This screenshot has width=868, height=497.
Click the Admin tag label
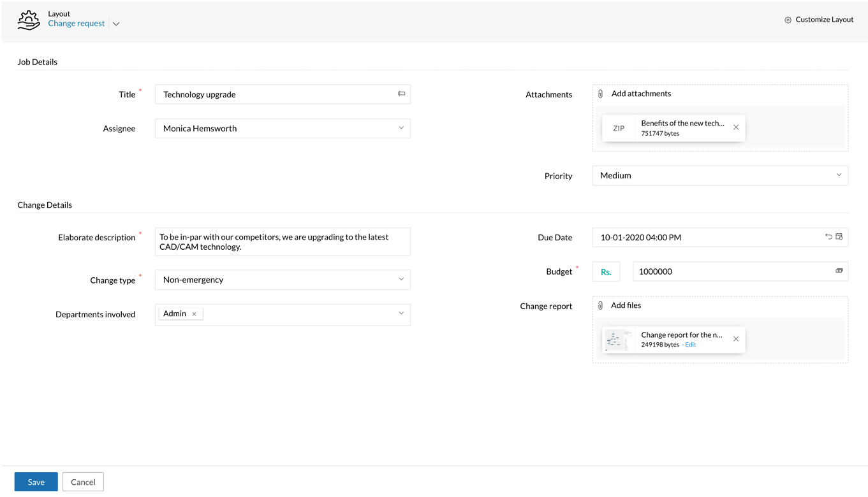pyautogui.click(x=175, y=313)
